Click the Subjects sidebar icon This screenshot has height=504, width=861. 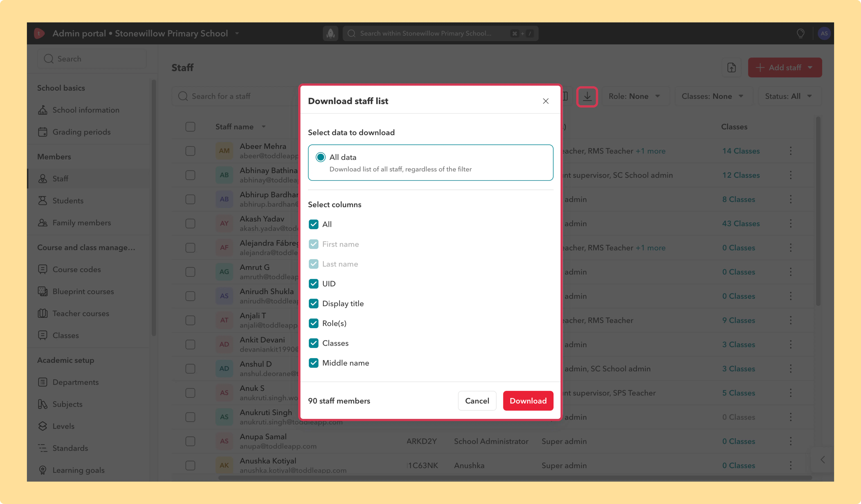[43, 404]
